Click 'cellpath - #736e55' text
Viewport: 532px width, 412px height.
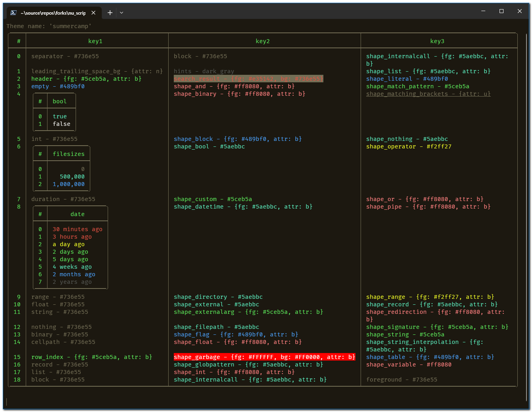(x=63, y=342)
